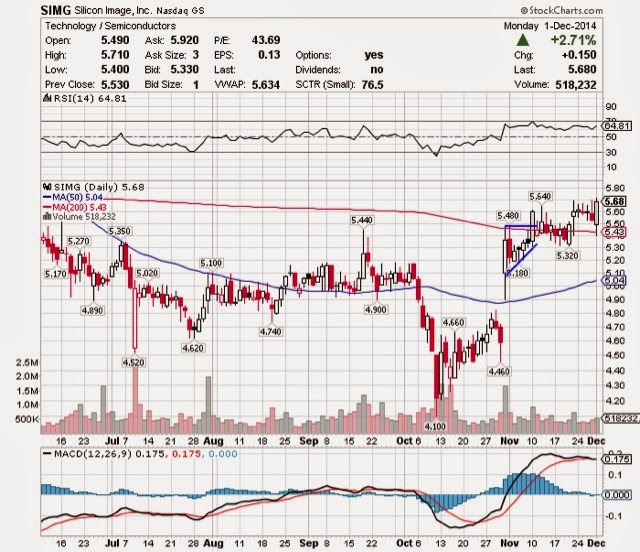Select the Ask price 5.920
640x552 pixels.
click(x=184, y=40)
